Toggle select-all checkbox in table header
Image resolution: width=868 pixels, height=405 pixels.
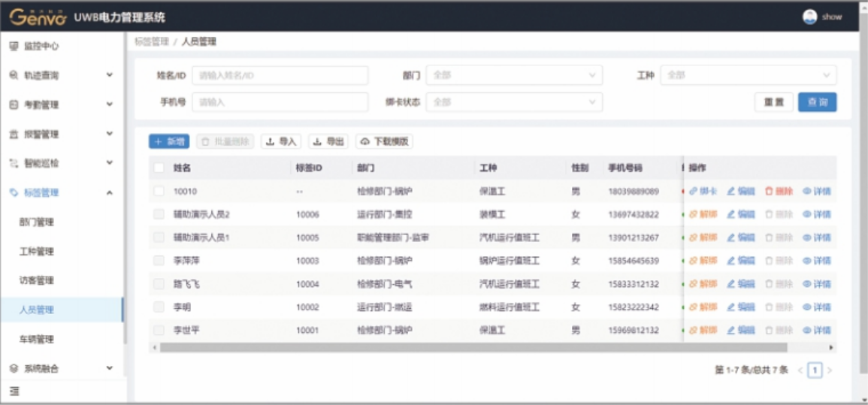click(x=159, y=168)
